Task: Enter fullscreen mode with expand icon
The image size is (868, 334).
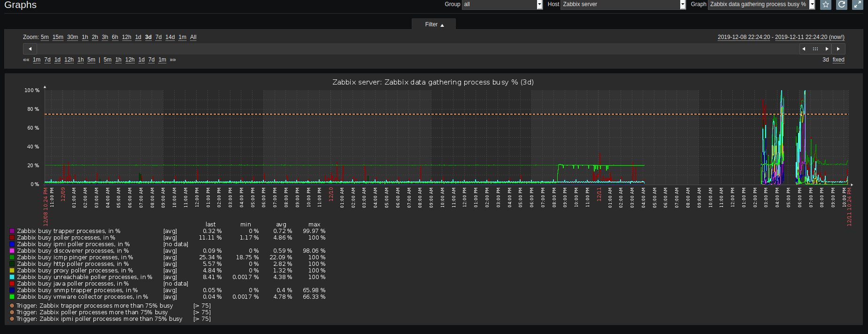Action: click(858, 5)
